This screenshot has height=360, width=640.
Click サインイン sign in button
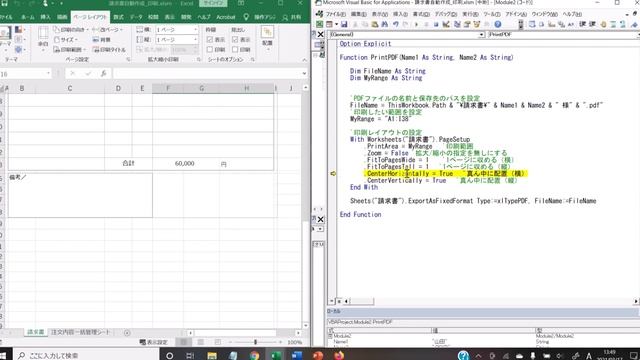[213, 3]
